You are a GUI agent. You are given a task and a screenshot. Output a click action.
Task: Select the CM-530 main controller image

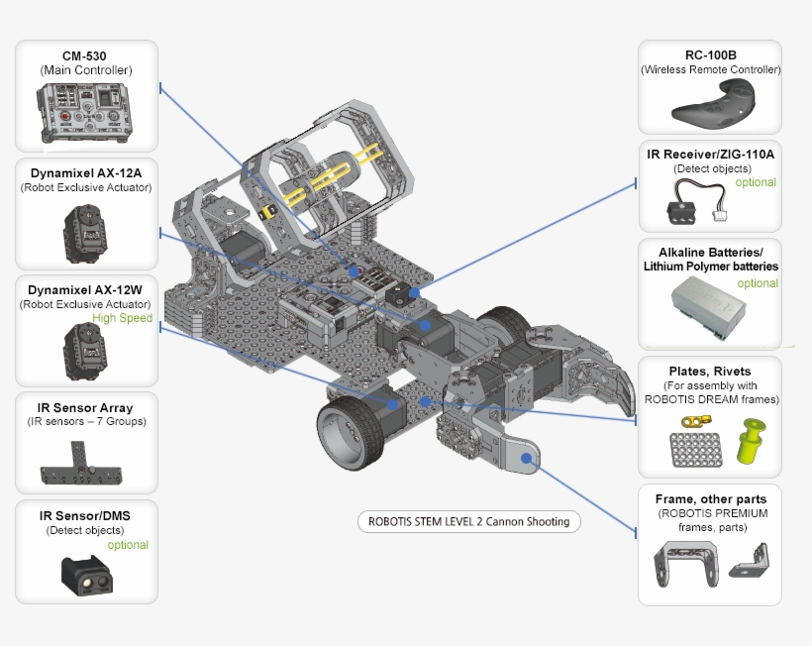click(x=84, y=111)
